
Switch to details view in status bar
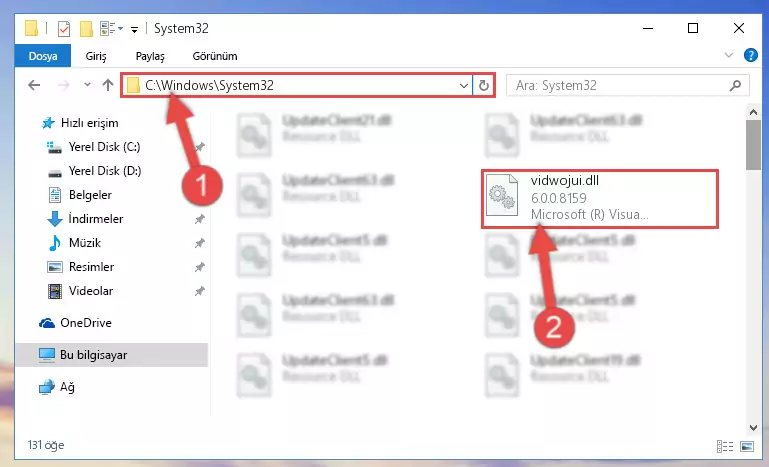click(724, 446)
